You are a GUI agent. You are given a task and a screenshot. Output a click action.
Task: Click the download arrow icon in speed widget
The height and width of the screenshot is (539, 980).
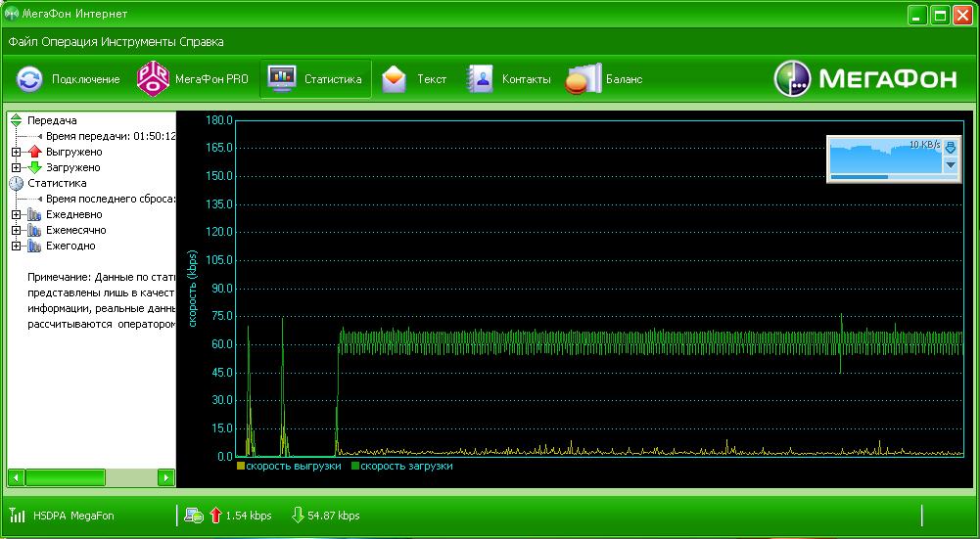tap(950, 147)
